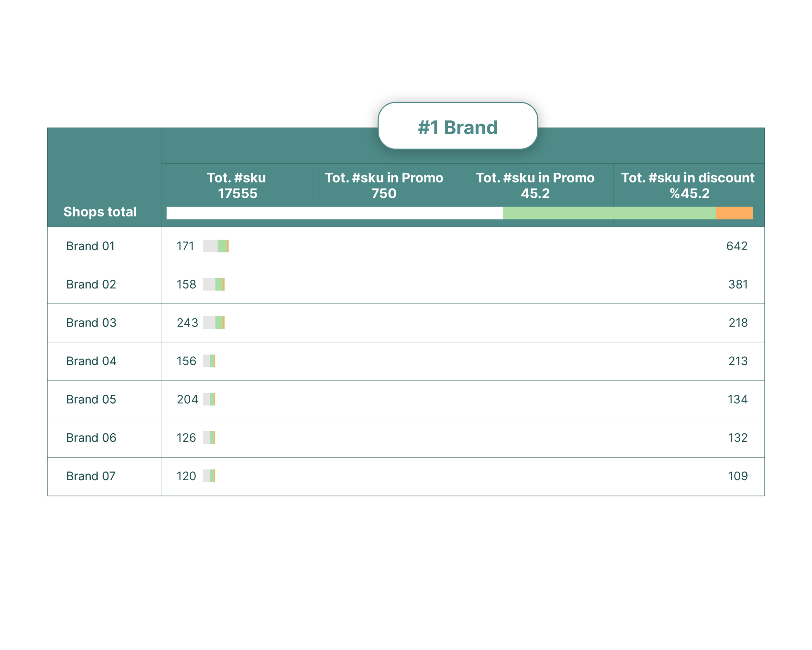The width and height of the screenshot is (812, 650).
Task: Click the value 642 in Brand 01 row
Action: point(737,246)
